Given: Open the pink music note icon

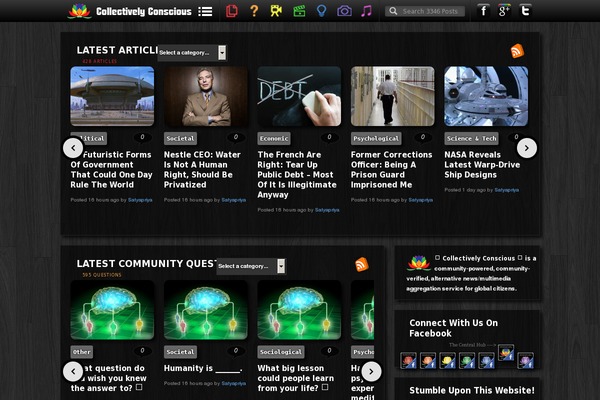Looking at the screenshot, I should point(366,11).
